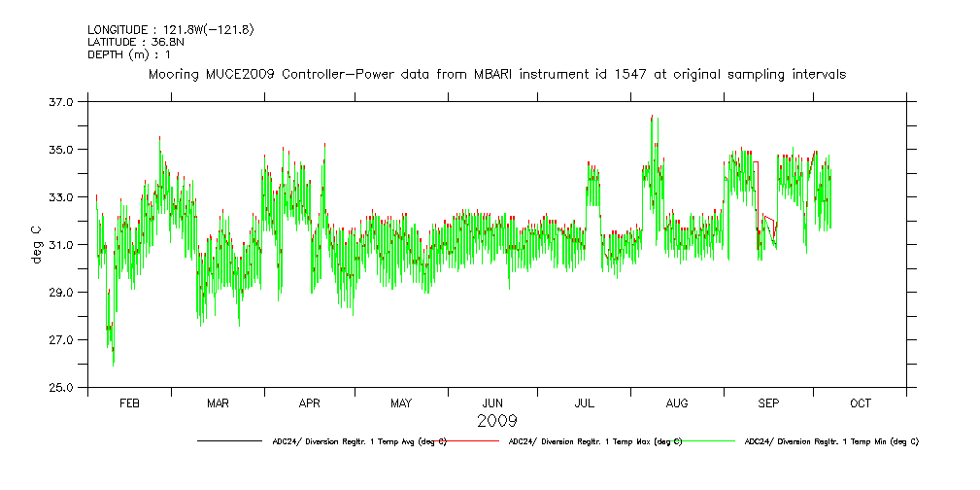Image resolution: width=980 pixels, height=490 pixels.
Task: Click the 25.0 y-axis tick label
Action: click(61, 388)
